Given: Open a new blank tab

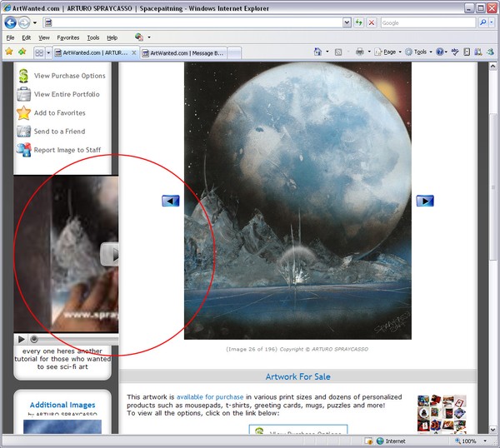Looking at the screenshot, I should pyautogui.click(x=234, y=53).
